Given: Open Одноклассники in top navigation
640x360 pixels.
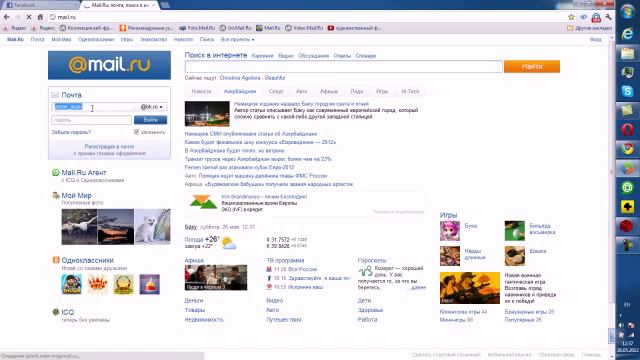Looking at the screenshot, I should click(96, 40).
